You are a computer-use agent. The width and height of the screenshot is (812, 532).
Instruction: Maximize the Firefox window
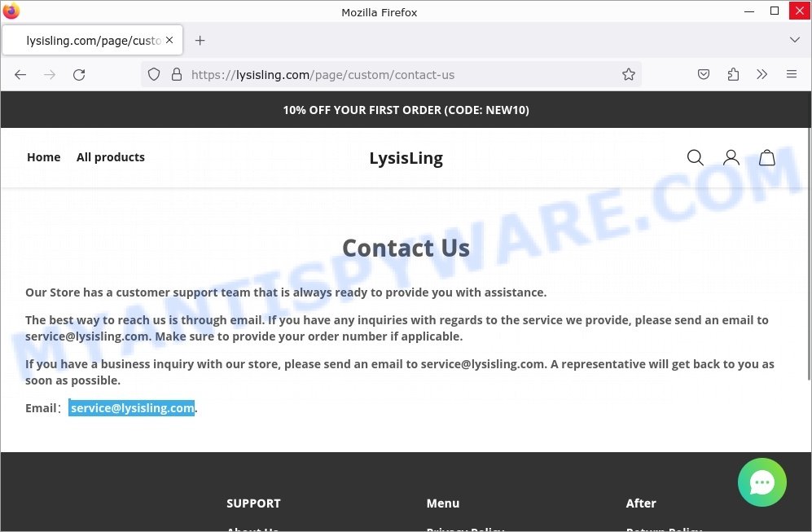(x=775, y=11)
